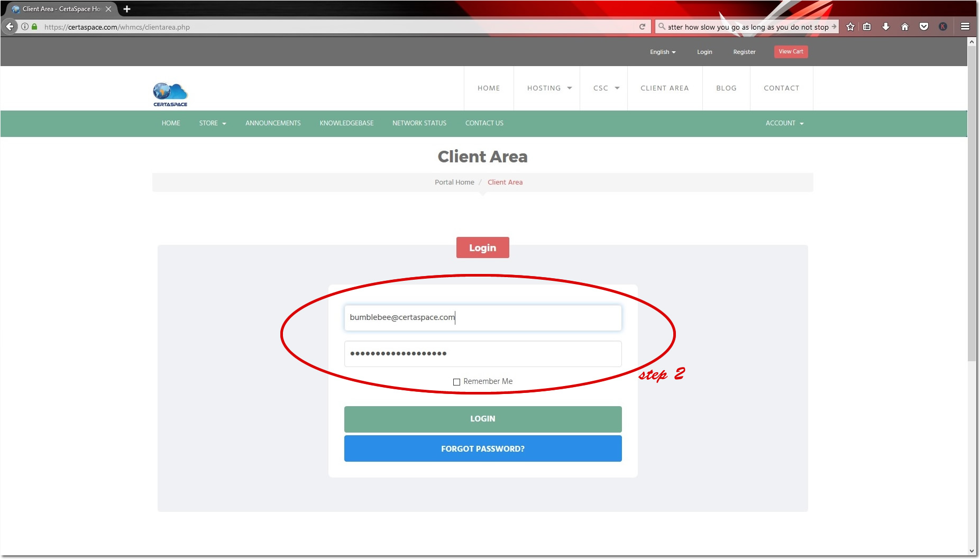
Task: Open HOME in the top navigation
Action: coord(489,88)
